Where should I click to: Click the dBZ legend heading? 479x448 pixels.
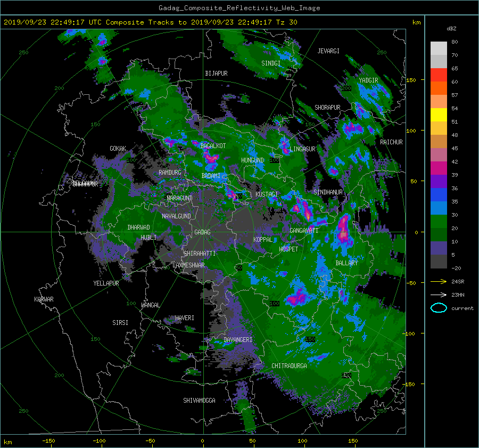(x=451, y=29)
